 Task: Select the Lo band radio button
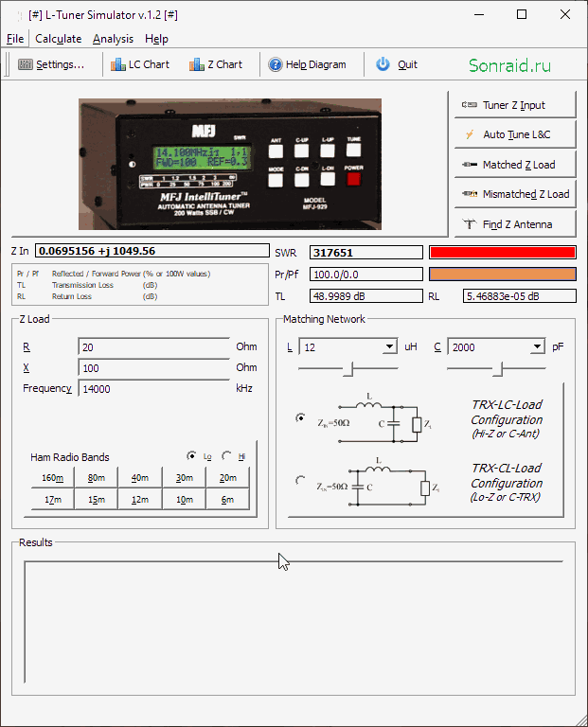click(191, 455)
